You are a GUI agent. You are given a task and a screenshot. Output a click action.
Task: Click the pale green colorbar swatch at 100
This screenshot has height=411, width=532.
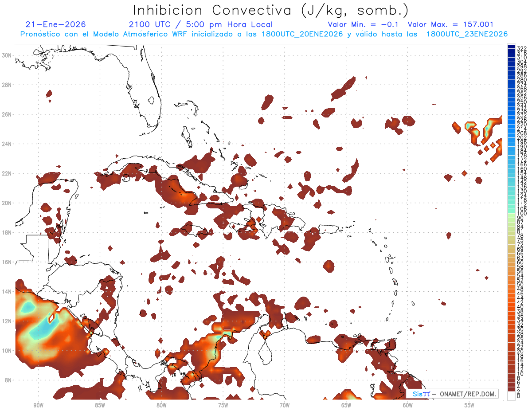512,216
